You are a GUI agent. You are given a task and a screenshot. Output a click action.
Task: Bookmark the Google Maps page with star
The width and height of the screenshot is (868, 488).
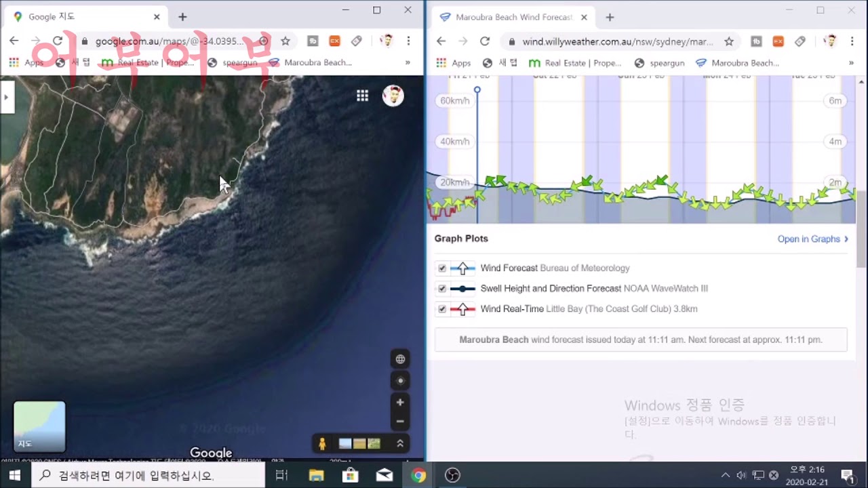coord(285,41)
